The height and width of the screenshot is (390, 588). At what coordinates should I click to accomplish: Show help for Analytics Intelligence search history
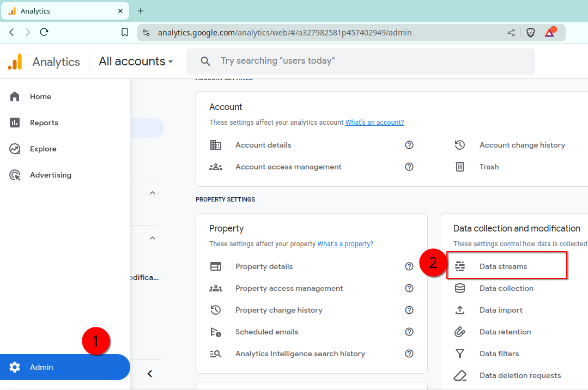(409, 354)
